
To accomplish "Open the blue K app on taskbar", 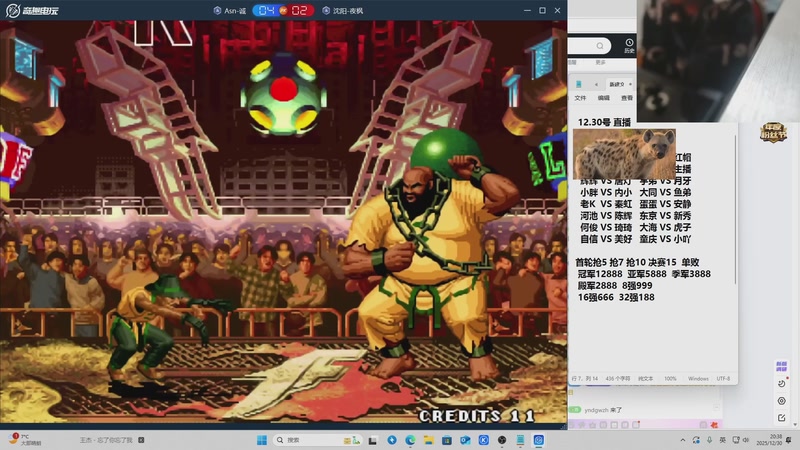I will [484, 440].
